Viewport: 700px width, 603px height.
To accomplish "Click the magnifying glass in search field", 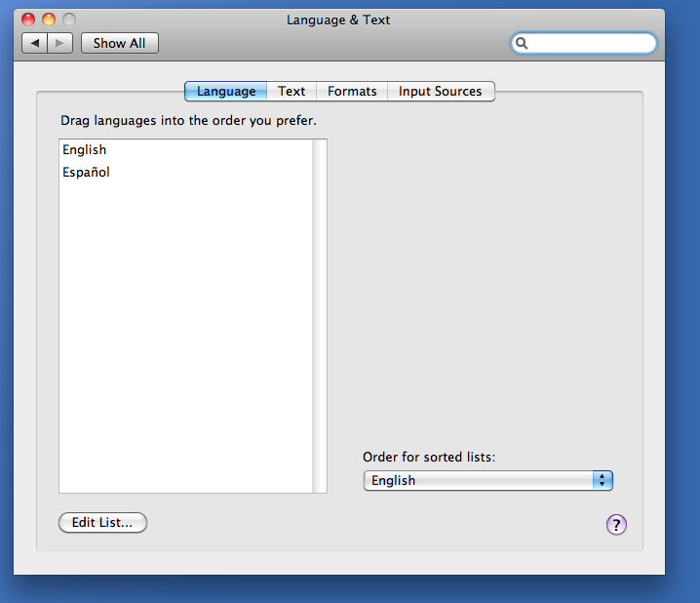I will [x=523, y=43].
